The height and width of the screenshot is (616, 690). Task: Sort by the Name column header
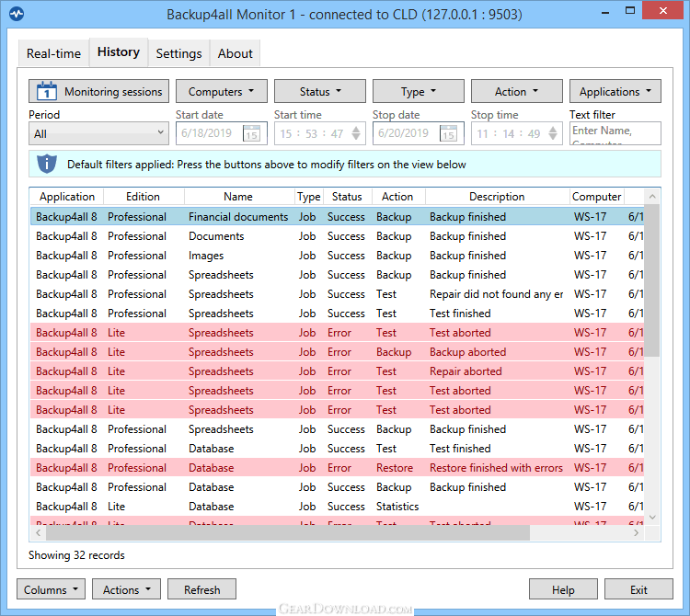pyautogui.click(x=239, y=197)
